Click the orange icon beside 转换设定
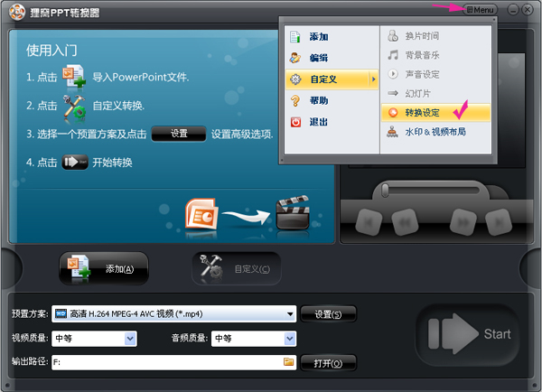 tap(393, 112)
